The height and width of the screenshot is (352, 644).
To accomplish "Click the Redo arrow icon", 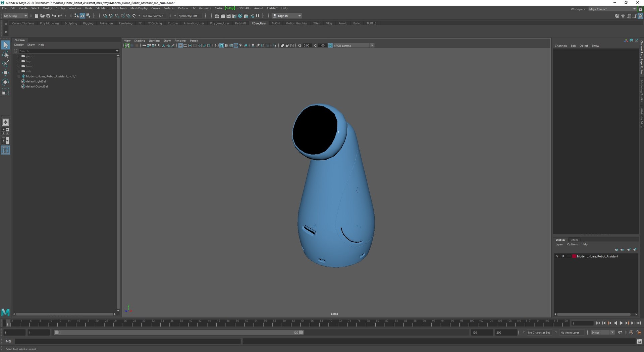I will [60, 16].
